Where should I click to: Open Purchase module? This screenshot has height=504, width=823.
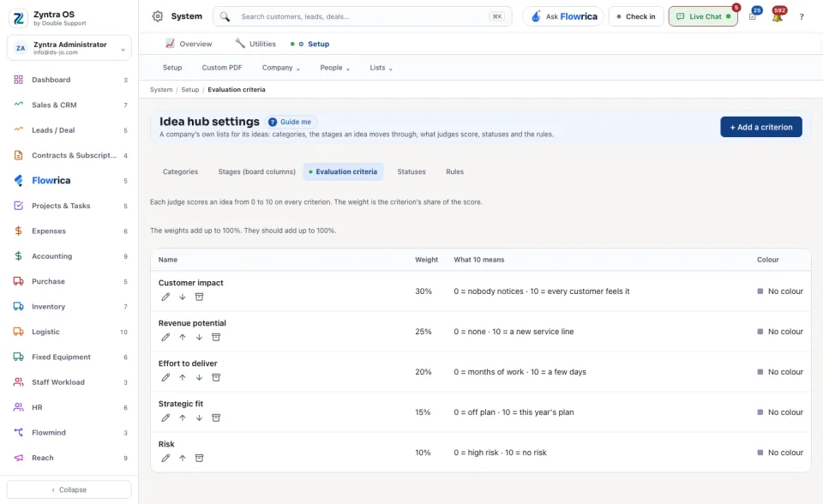point(69,281)
